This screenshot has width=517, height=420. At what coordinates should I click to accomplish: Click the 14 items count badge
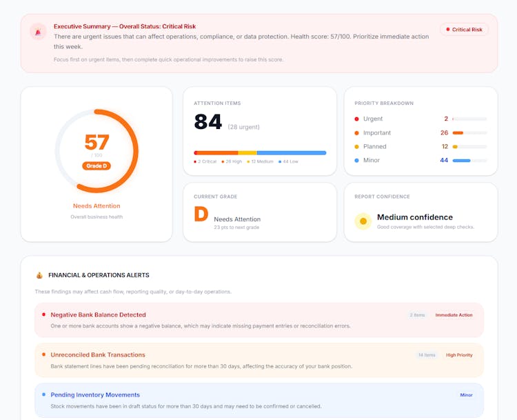click(427, 355)
